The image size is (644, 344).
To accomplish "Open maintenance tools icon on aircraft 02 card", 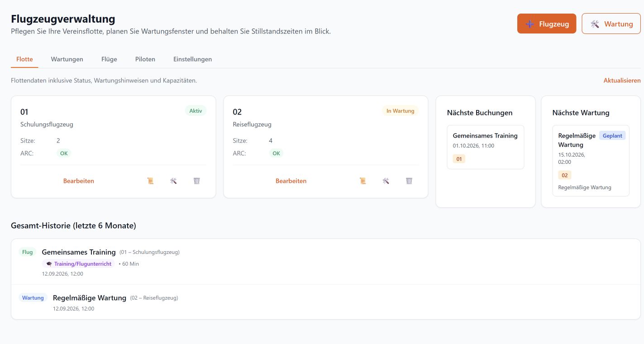I will point(386,181).
